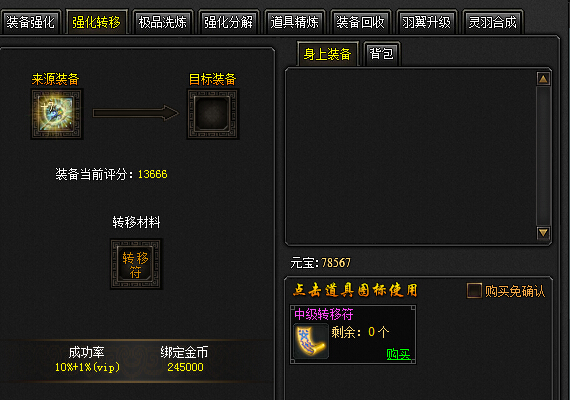The width and height of the screenshot is (570, 400).
Task: Click the scroll up arrow in equipment list
Action: (x=543, y=79)
